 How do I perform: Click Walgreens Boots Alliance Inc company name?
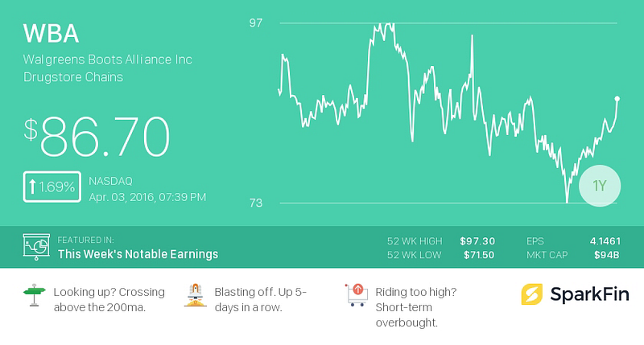(108, 60)
